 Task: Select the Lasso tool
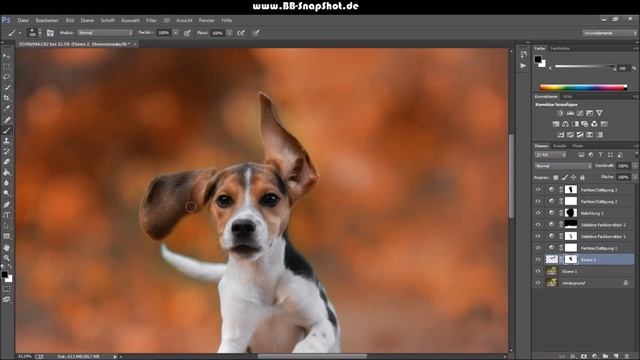[7, 77]
